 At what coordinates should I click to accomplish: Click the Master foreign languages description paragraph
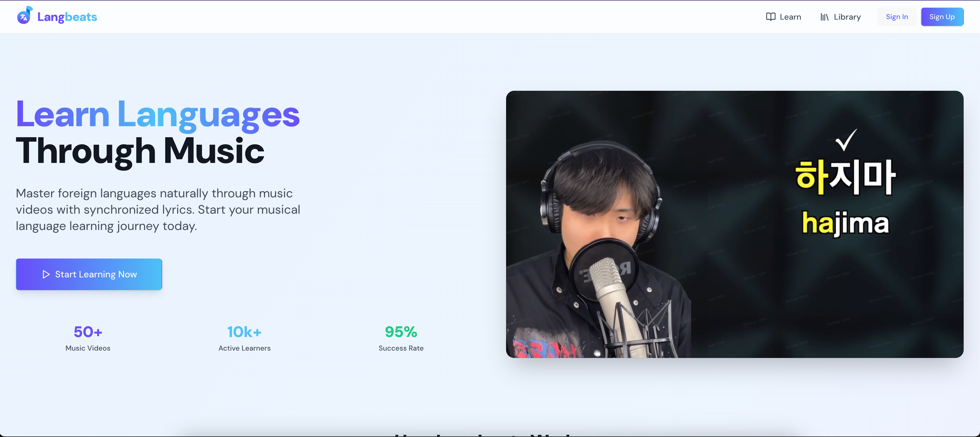(158, 209)
